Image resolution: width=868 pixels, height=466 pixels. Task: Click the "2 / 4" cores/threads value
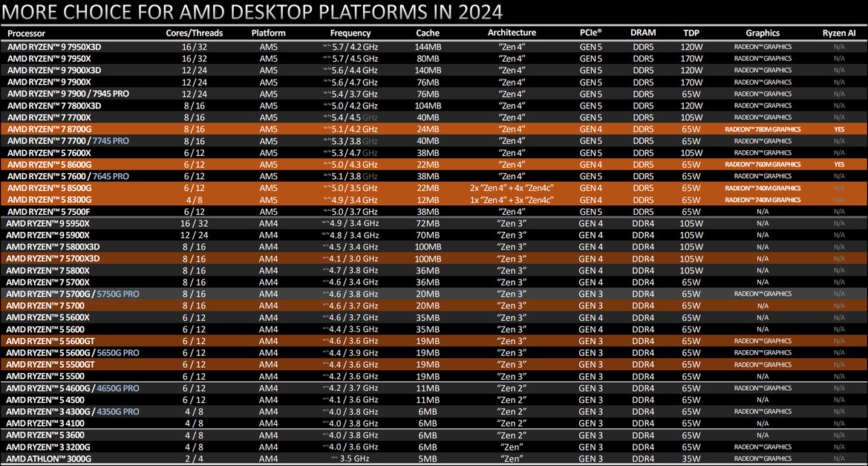[x=194, y=459]
